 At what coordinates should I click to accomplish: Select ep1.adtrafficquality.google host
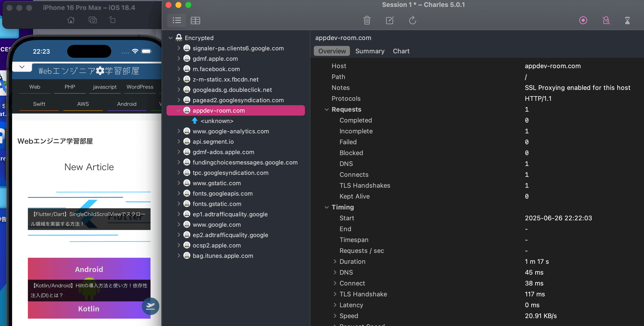[x=230, y=214]
